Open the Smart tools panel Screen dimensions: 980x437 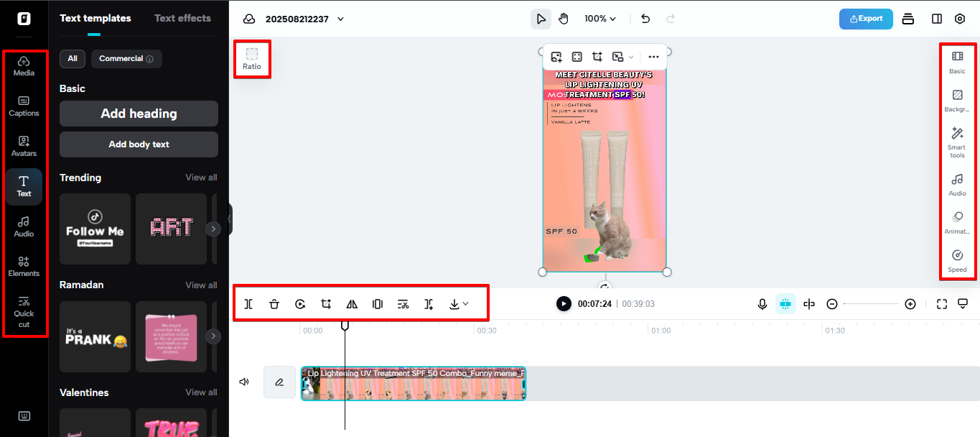[x=957, y=142]
